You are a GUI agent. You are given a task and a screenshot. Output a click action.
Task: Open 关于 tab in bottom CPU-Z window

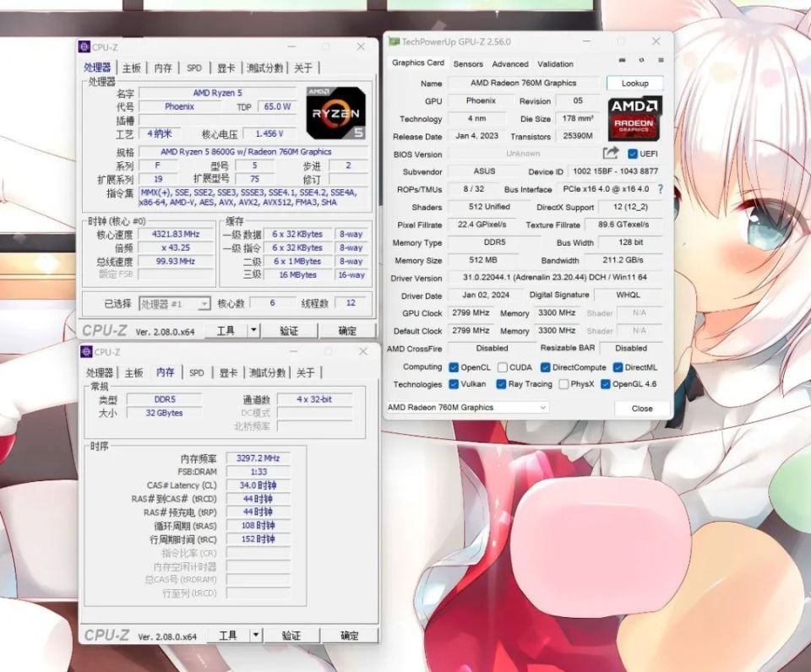point(305,372)
